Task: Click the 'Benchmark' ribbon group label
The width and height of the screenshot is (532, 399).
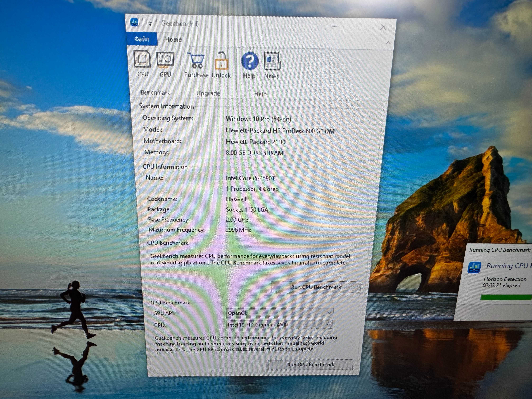Action: coord(155,93)
